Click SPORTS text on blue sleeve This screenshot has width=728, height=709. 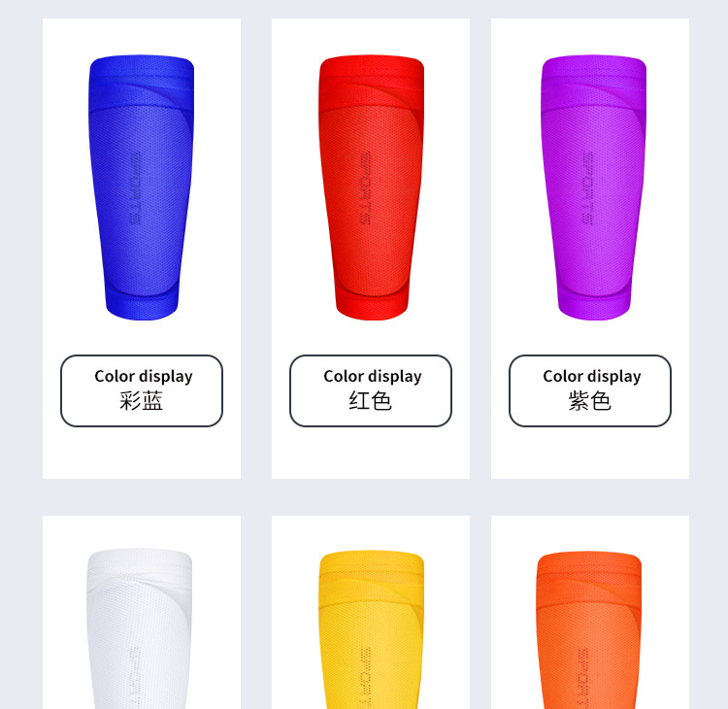coord(136,188)
